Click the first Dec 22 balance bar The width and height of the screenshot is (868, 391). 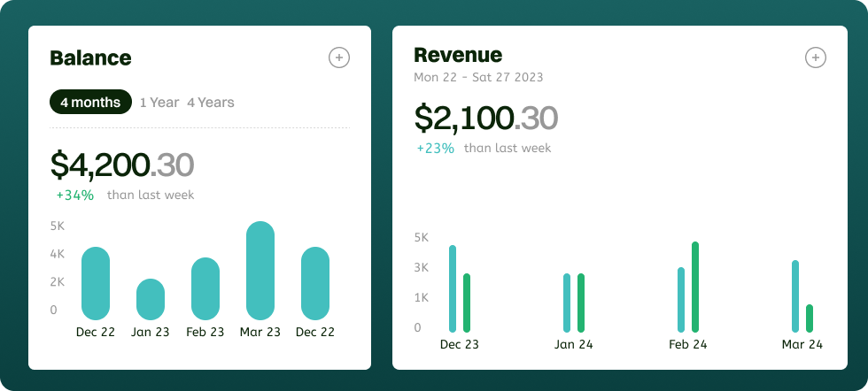tap(96, 283)
